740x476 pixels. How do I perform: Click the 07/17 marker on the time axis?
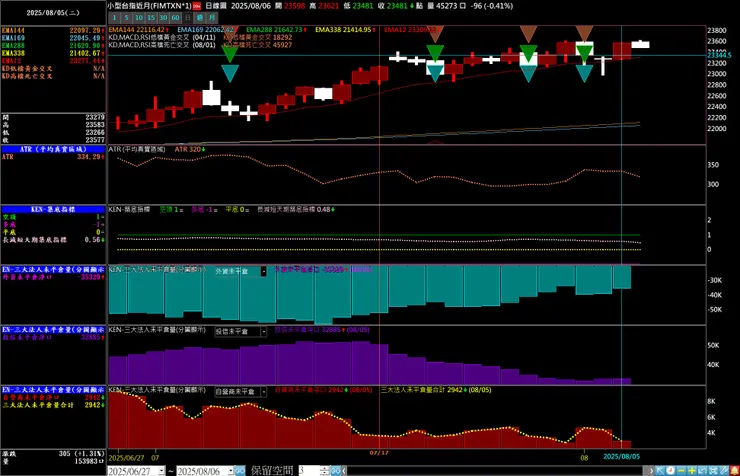(x=378, y=452)
